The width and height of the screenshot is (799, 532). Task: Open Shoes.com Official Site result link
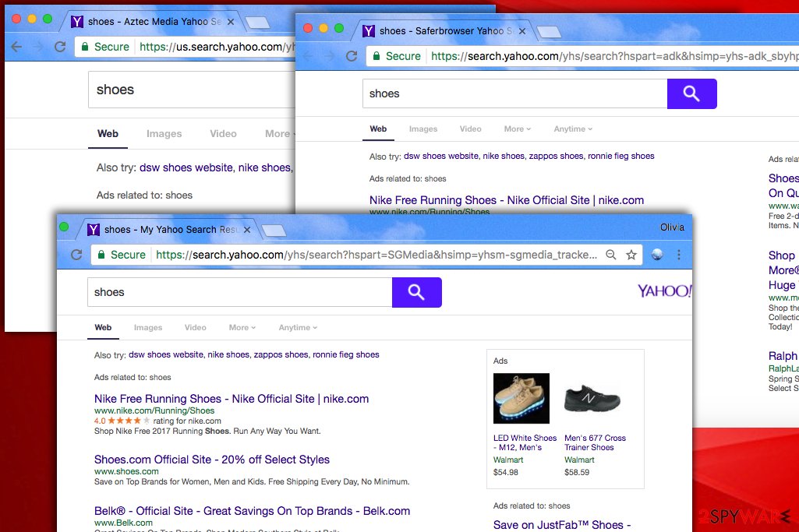click(212, 460)
